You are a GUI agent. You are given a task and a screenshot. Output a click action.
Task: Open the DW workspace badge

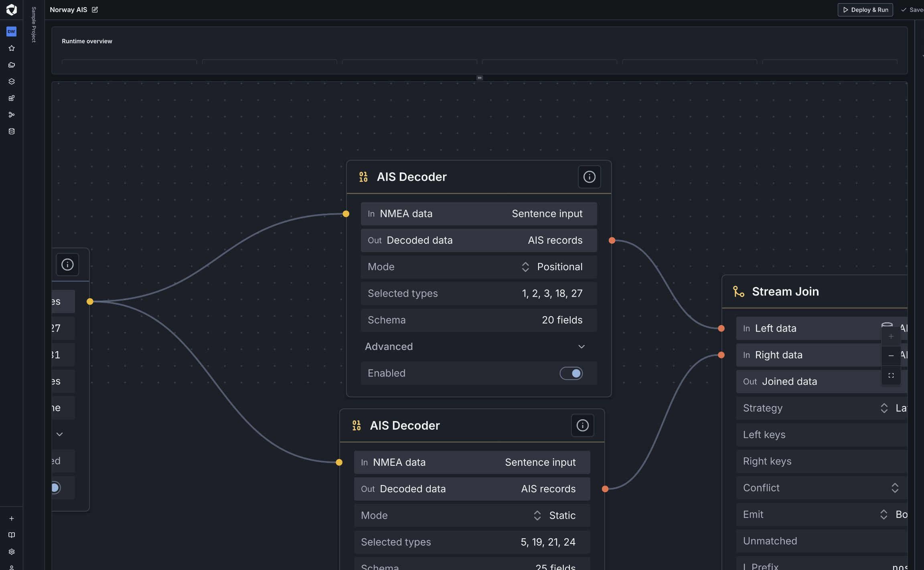coord(11,31)
